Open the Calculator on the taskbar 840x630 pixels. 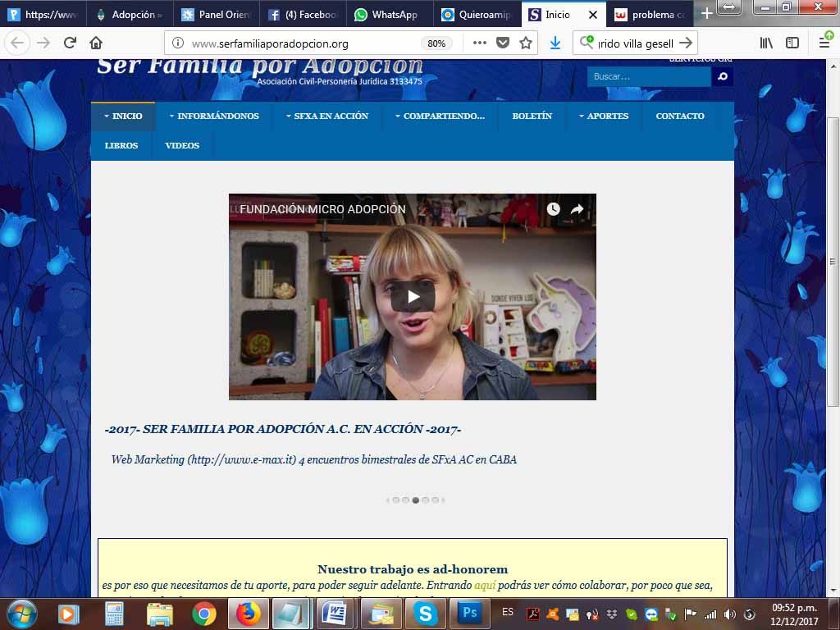(x=114, y=614)
